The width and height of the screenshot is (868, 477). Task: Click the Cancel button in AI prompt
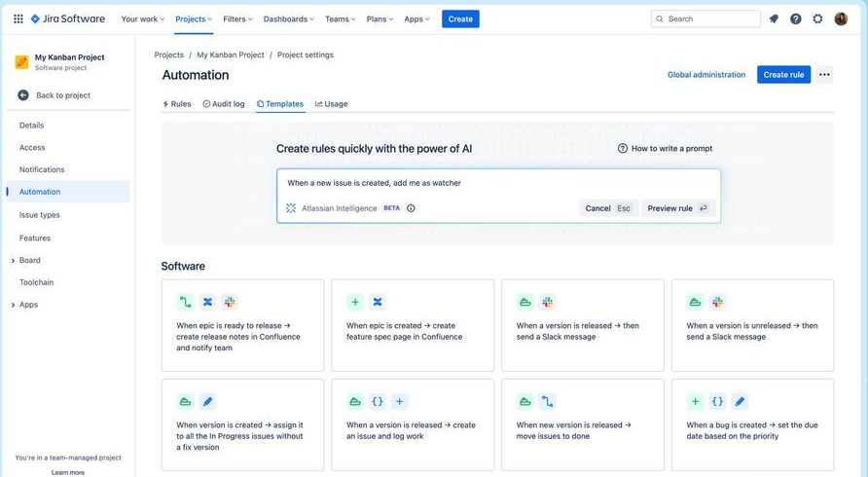tap(608, 208)
